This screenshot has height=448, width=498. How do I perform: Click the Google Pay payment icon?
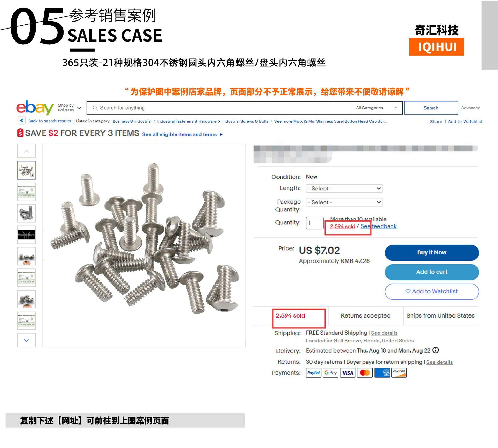pos(330,373)
